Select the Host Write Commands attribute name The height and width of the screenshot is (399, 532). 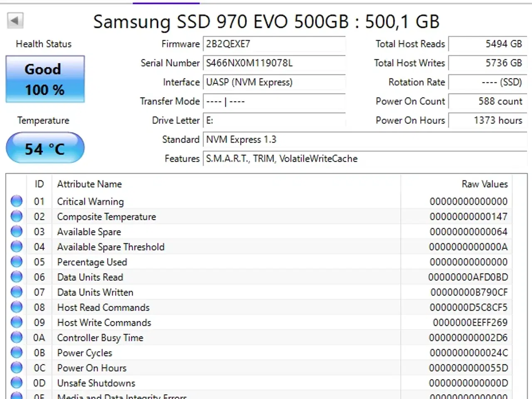[x=104, y=323]
